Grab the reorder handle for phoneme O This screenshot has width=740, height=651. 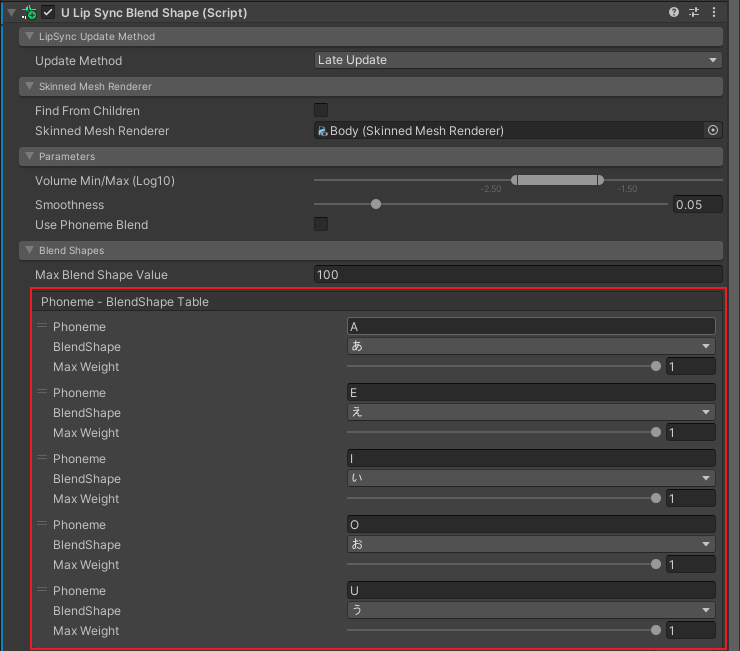(x=42, y=524)
